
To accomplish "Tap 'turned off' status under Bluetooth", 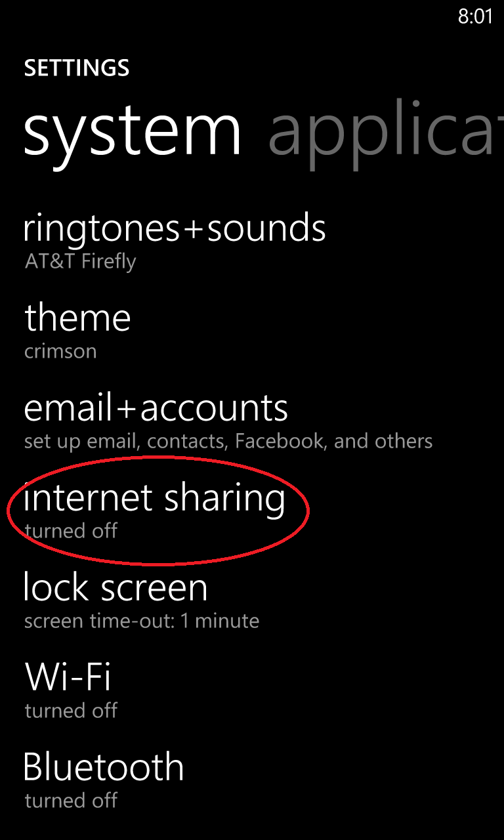I will [x=71, y=801].
